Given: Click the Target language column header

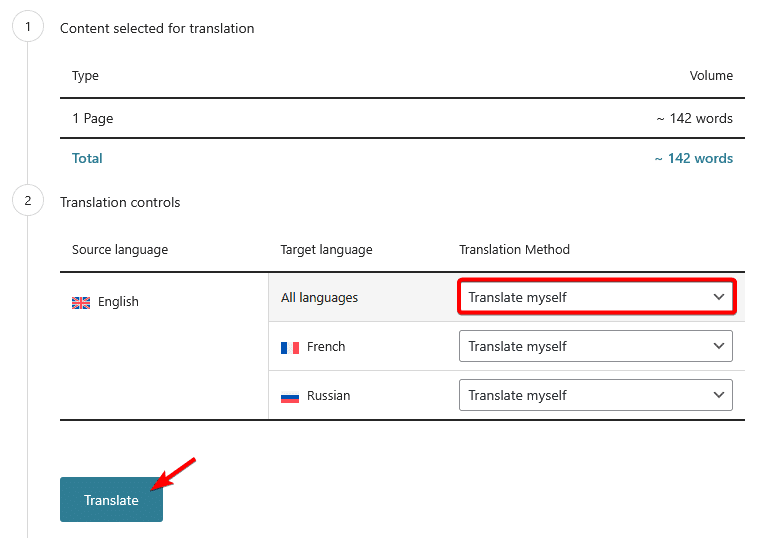Looking at the screenshot, I should coord(326,249).
